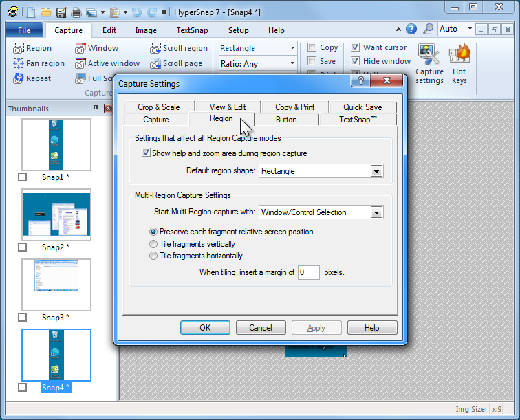This screenshot has width=520, height=420.
Task: Open the Ratio: Any dropdown
Action: click(292, 63)
